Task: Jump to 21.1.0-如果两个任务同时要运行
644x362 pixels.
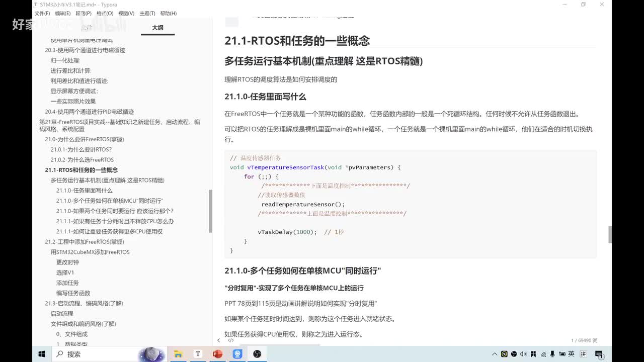Action: point(115,211)
